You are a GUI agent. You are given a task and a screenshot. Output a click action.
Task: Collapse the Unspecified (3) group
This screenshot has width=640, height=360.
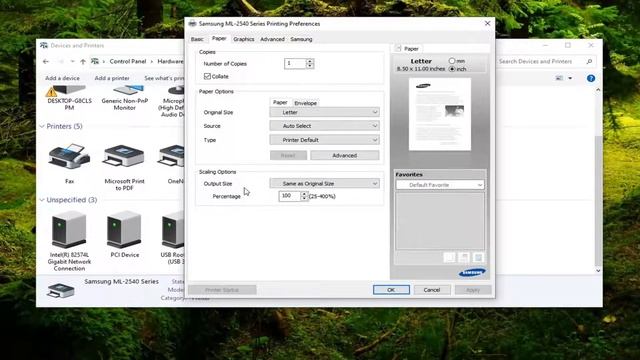[42, 200]
